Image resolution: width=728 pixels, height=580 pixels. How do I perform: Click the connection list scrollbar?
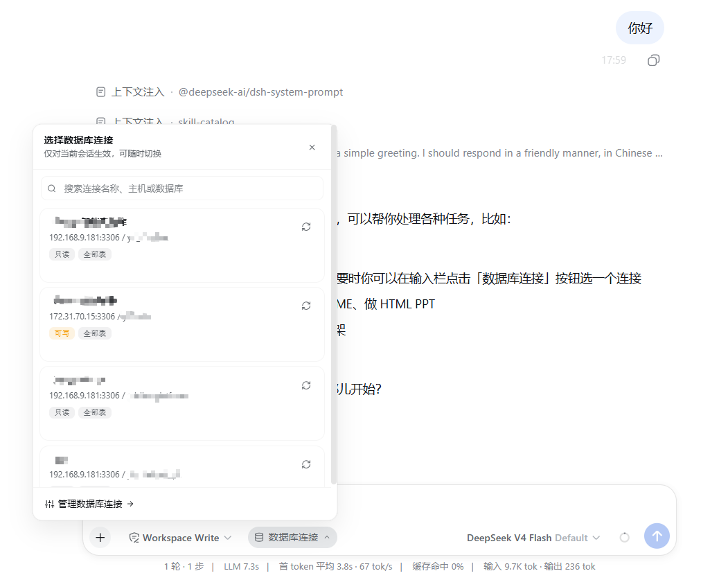coord(333,306)
